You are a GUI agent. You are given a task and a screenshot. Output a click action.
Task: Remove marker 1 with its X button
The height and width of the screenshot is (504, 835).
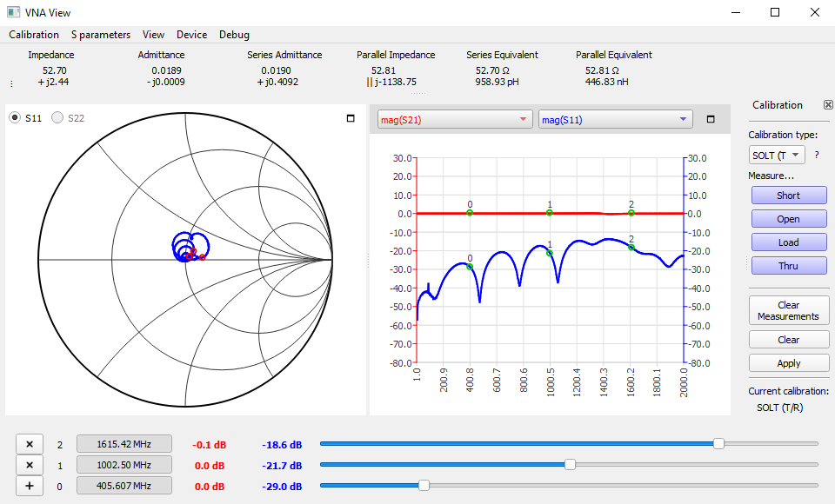click(30, 465)
